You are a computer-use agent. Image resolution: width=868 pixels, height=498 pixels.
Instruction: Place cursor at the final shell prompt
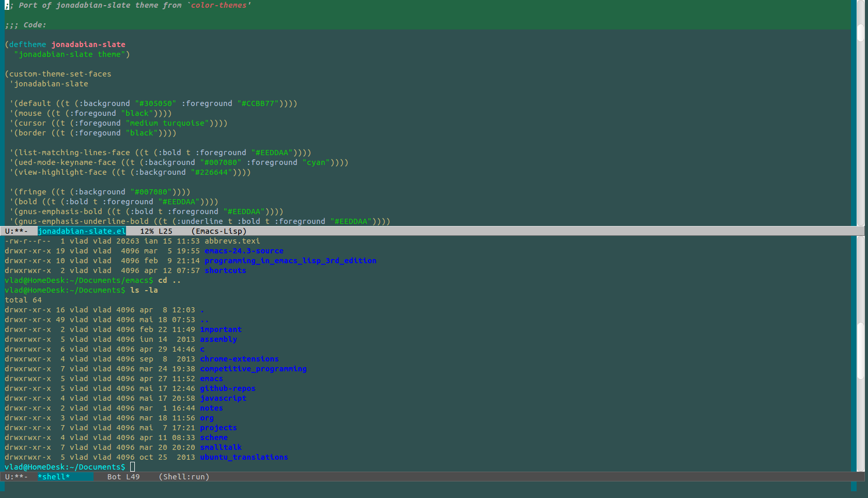(132, 467)
